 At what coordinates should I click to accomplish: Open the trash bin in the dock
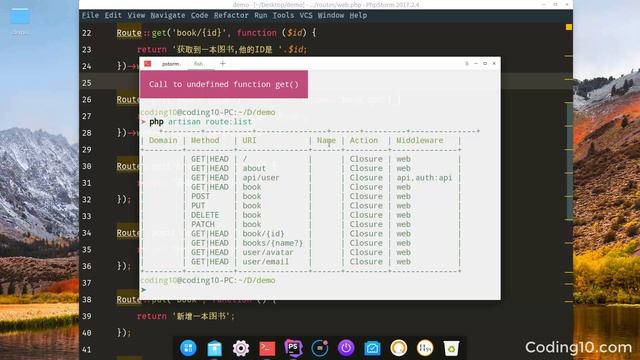[451, 348]
